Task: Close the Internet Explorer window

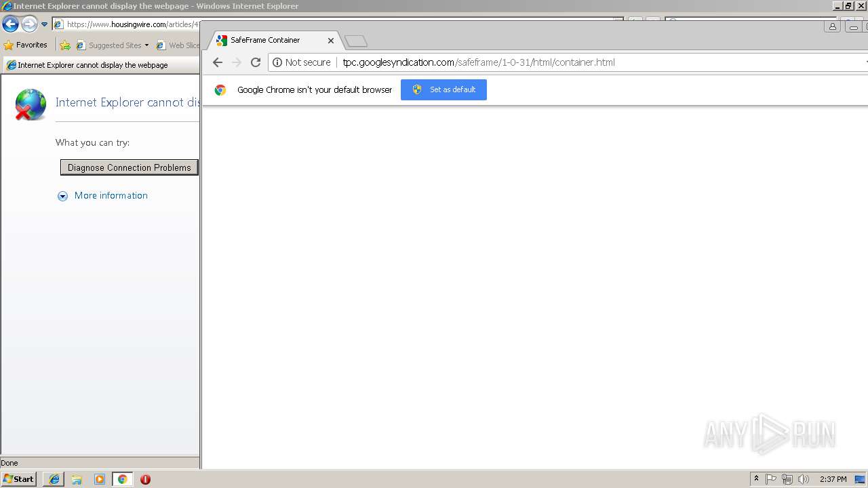Action: tap(861, 5)
